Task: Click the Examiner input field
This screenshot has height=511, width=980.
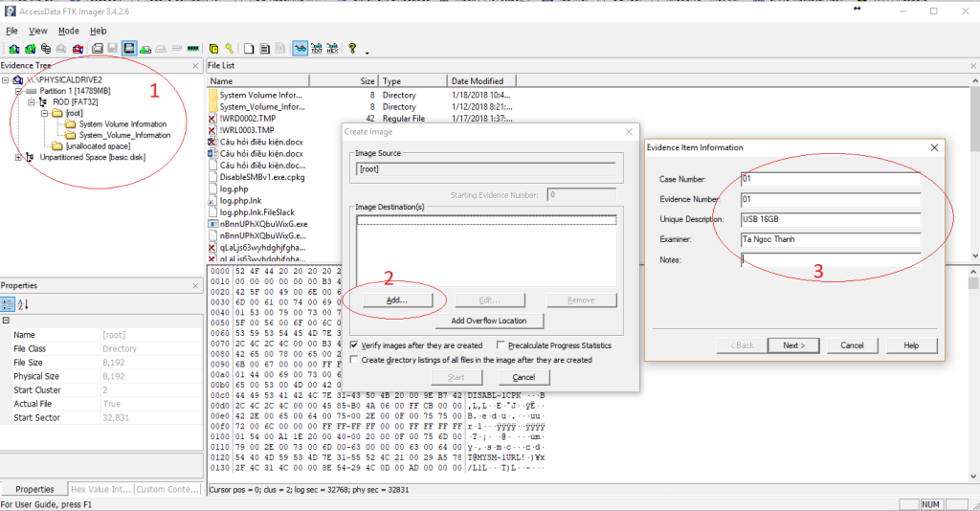Action: [831, 239]
